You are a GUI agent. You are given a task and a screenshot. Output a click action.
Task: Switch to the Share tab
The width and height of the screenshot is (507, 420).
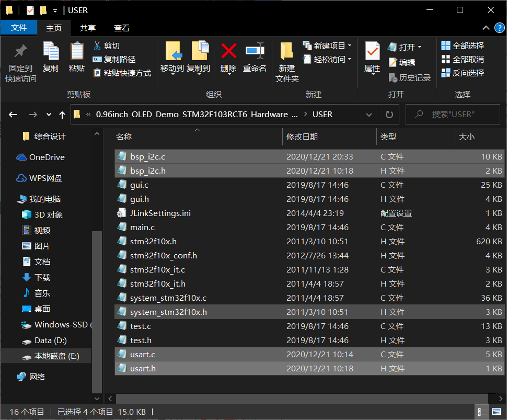pyautogui.click(x=88, y=28)
